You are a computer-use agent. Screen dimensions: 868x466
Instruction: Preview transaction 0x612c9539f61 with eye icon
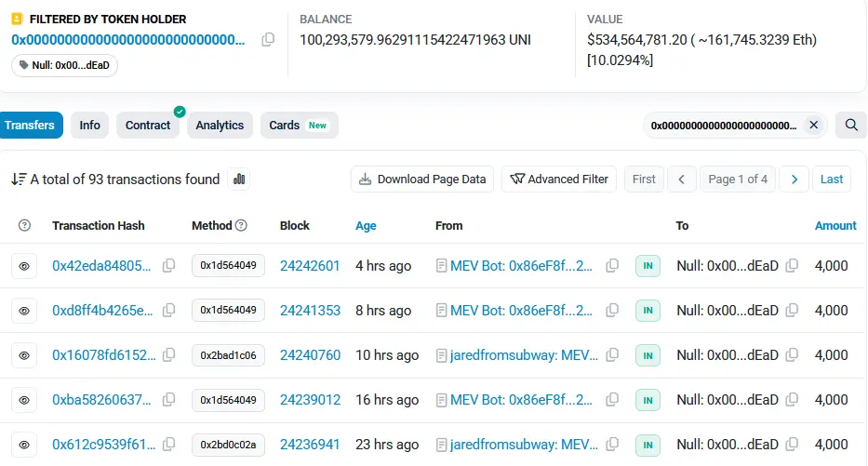tap(24, 445)
